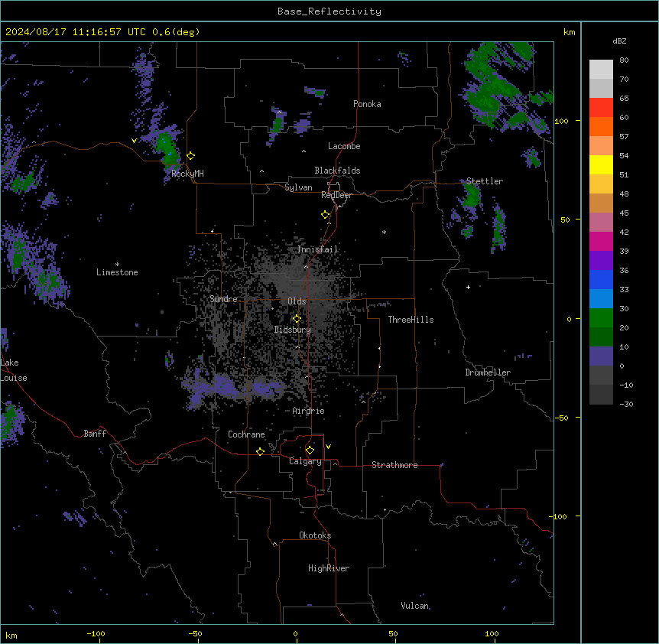
Task: Select the Sundre label
Action: (x=223, y=299)
